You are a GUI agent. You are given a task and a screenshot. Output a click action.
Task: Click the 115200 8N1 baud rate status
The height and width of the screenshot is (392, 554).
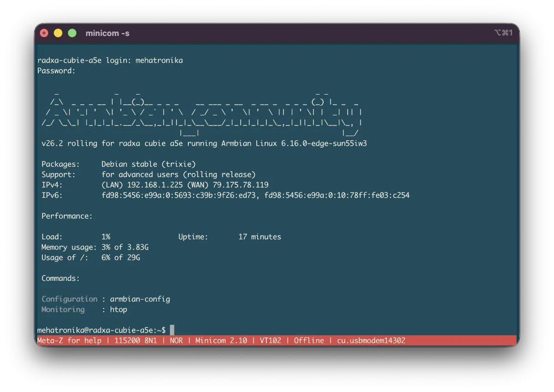(136, 340)
